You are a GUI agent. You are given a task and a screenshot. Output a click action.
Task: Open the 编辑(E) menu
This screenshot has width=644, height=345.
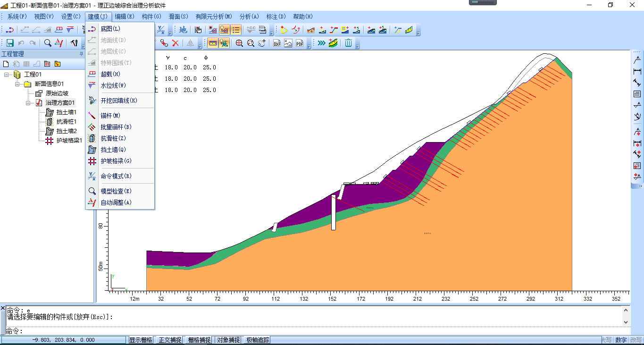(x=125, y=17)
